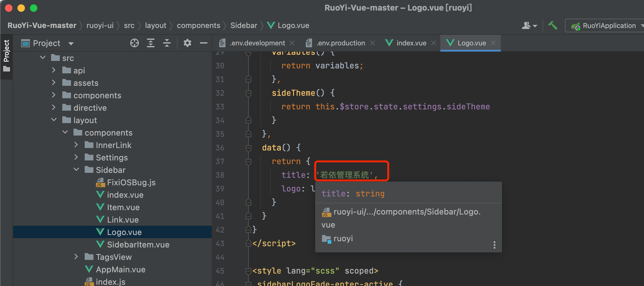
Task: Switch to the index.vue editor tab
Action: [411, 43]
